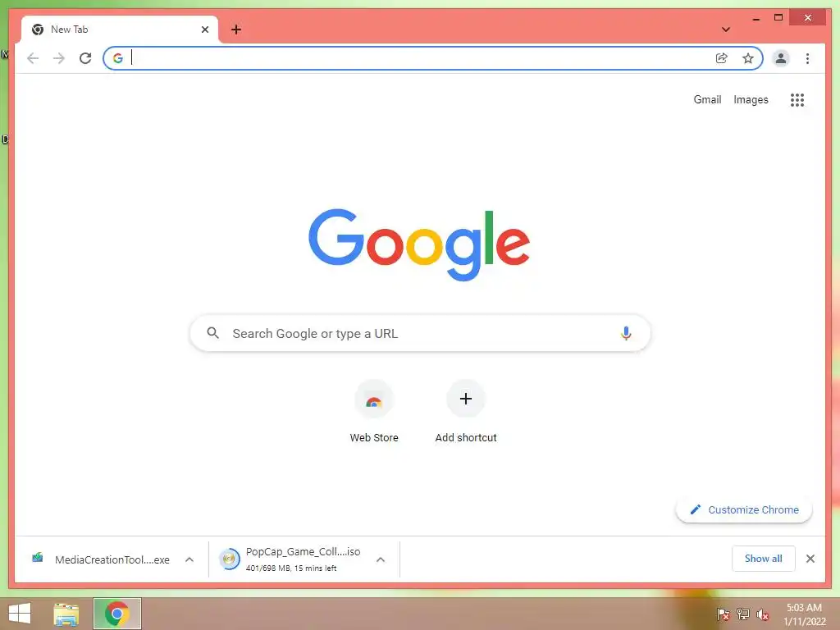This screenshot has height=630, width=840.
Task: Click the Search Google or type a URL box
Action: click(x=420, y=333)
